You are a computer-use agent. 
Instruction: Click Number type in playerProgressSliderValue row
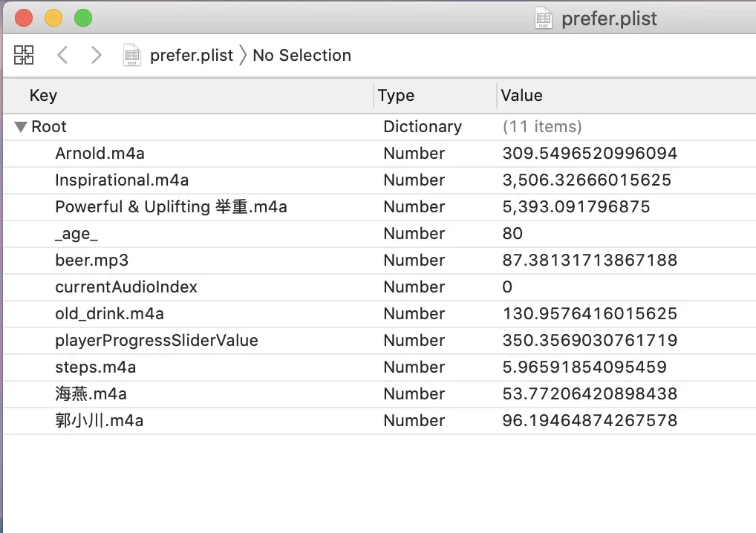[414, 341]
